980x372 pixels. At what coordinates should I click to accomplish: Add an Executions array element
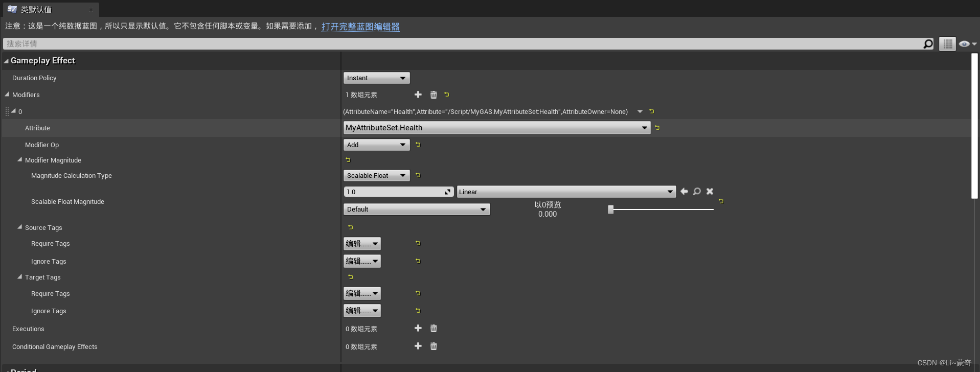coord(418,328)
